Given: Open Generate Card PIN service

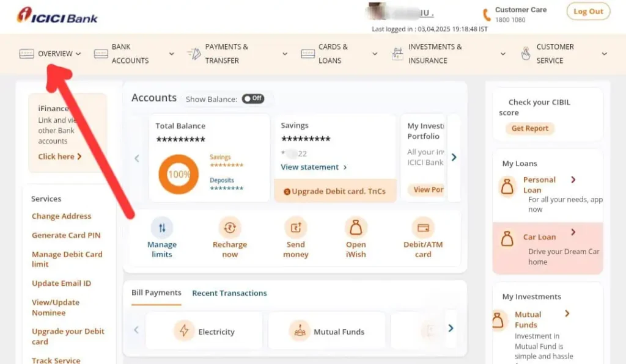Looking at the screenshot, I should pos(66,235).
